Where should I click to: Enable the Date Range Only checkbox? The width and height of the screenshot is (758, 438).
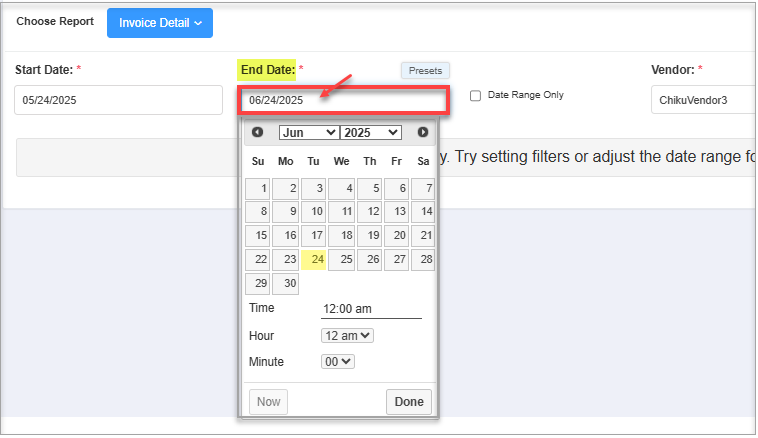[x=475, y=96]
